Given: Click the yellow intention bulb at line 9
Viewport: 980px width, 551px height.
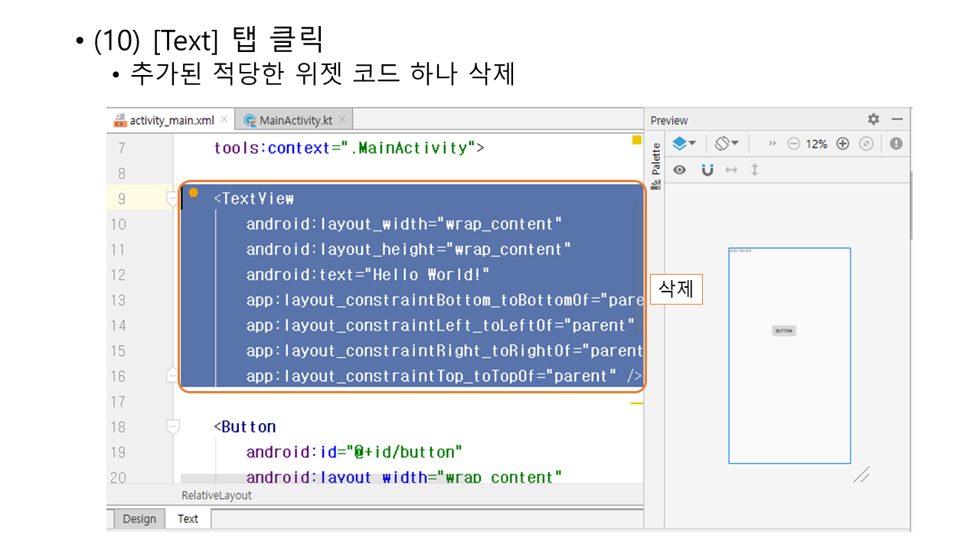Looking at the screenshot, I should [194, 193].
